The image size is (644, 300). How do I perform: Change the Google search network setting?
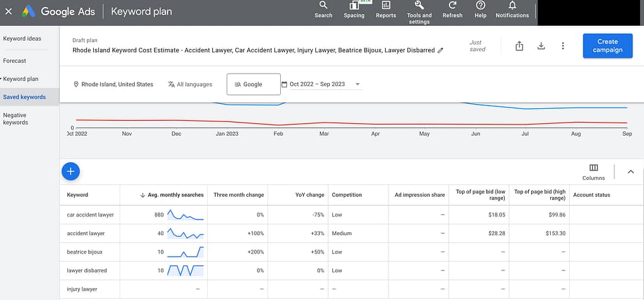tap(254, 84)
